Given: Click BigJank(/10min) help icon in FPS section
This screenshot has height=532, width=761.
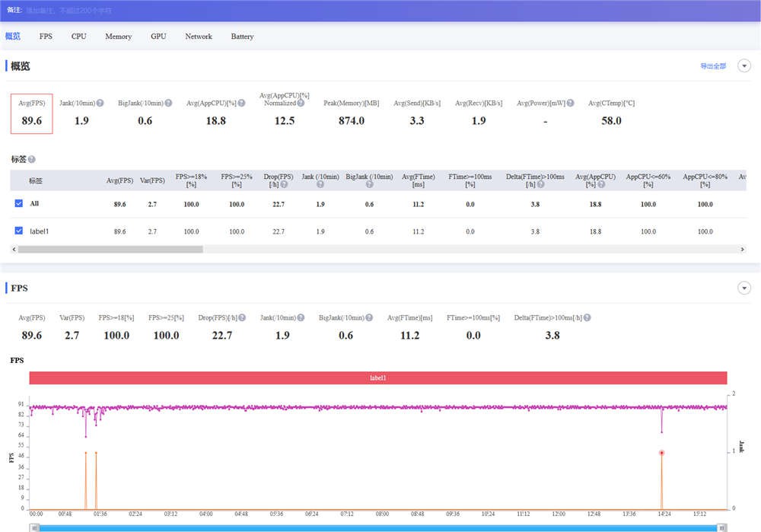Looking at the screenshot, I should tap(369, 317).
